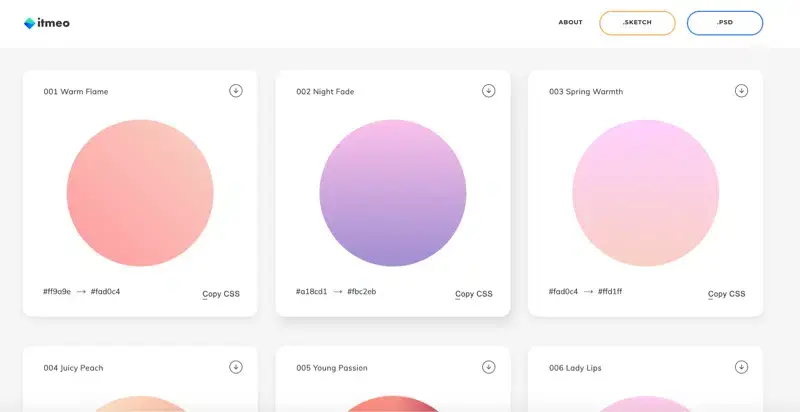Click the itmeo brand name text
Image resolution: width=800 pixels, height=412 pixels.
tap(54, 23)
